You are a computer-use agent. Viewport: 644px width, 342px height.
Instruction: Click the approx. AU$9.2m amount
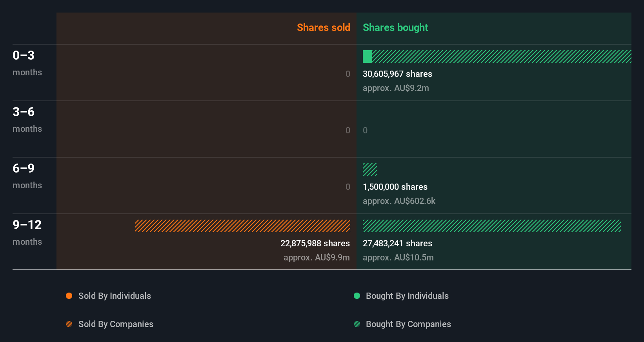click(x=396, y=88)
